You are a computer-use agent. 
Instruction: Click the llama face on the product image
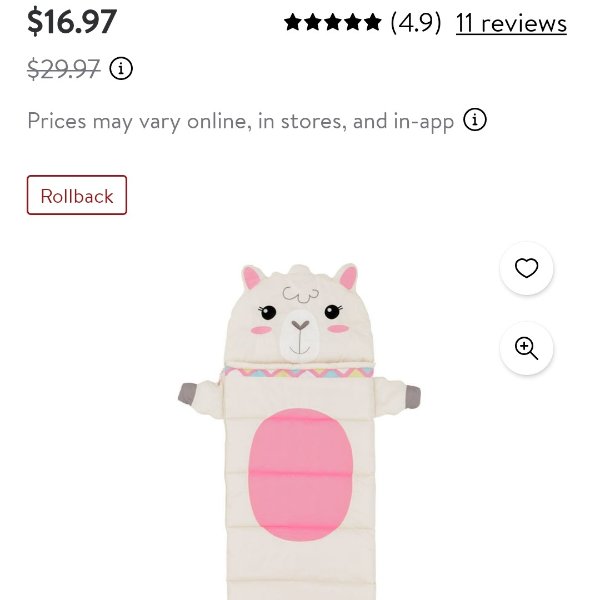pos(300,317)
